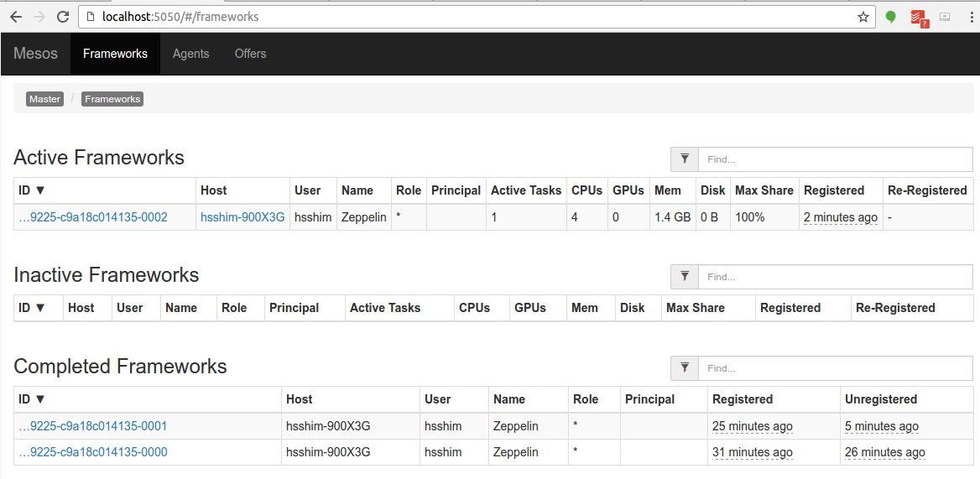Bookmark this page with the star icon
The image size is (980, 479).
[863, 17]
